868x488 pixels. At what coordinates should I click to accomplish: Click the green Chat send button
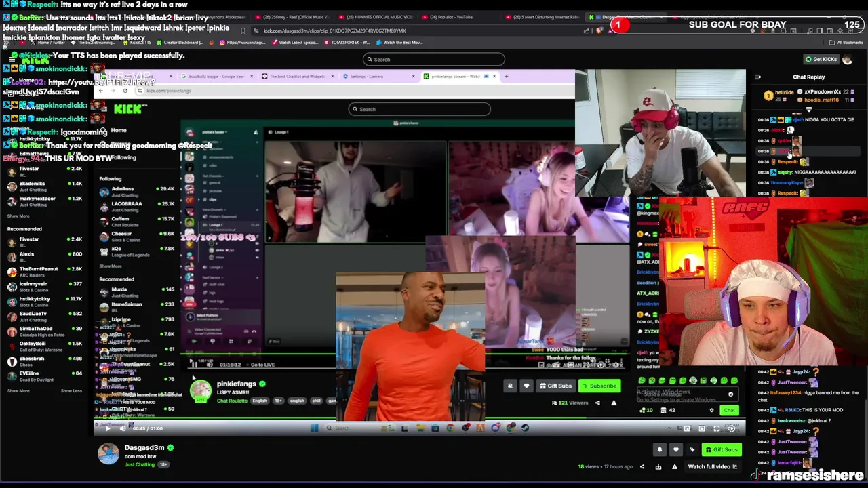(x=729, y=410)
